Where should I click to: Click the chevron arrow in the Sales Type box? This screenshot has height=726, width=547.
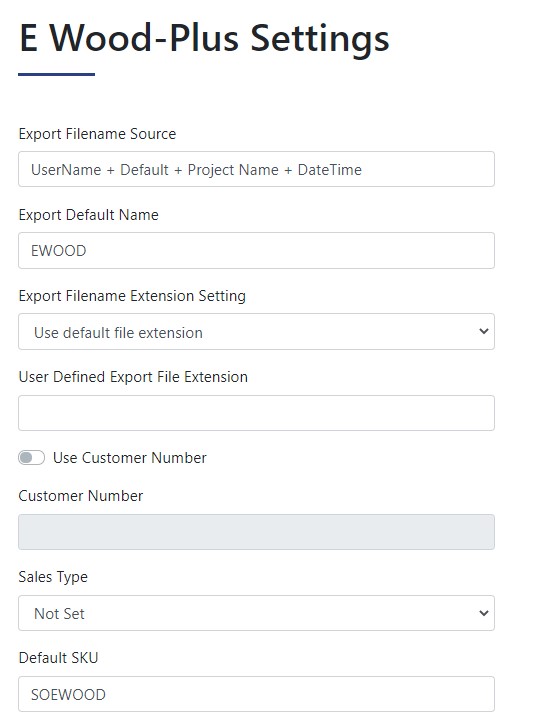[484, 613]
